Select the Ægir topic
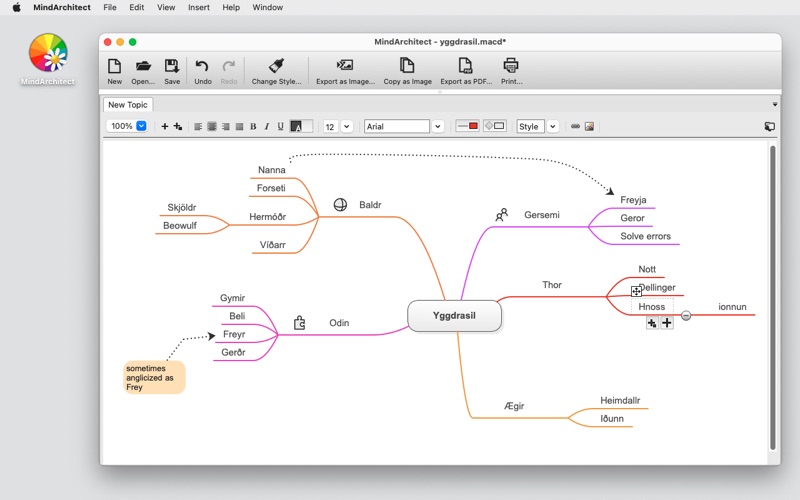Screen dimensions: 800x500 [514, 406]
